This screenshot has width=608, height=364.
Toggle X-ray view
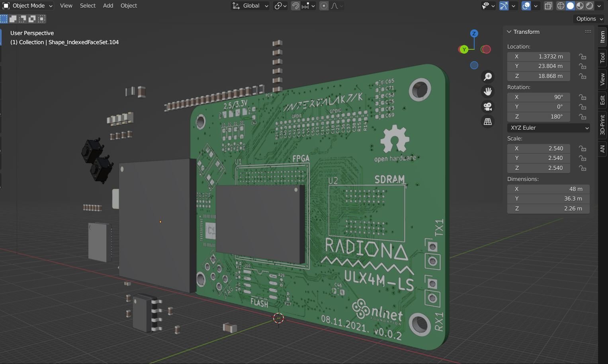(548, 6)
